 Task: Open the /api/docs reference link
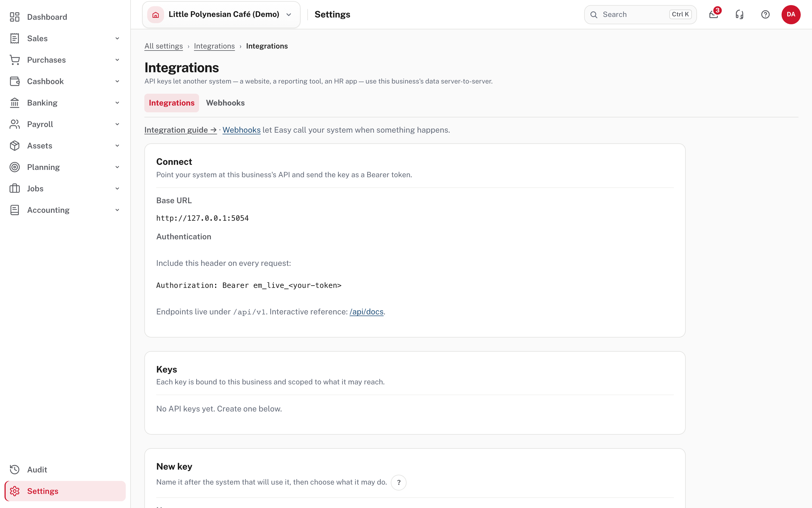[367, 312]
